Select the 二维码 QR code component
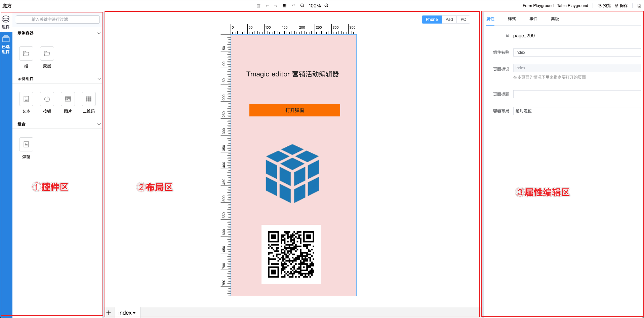644x318 pixels. pos(89,103)
